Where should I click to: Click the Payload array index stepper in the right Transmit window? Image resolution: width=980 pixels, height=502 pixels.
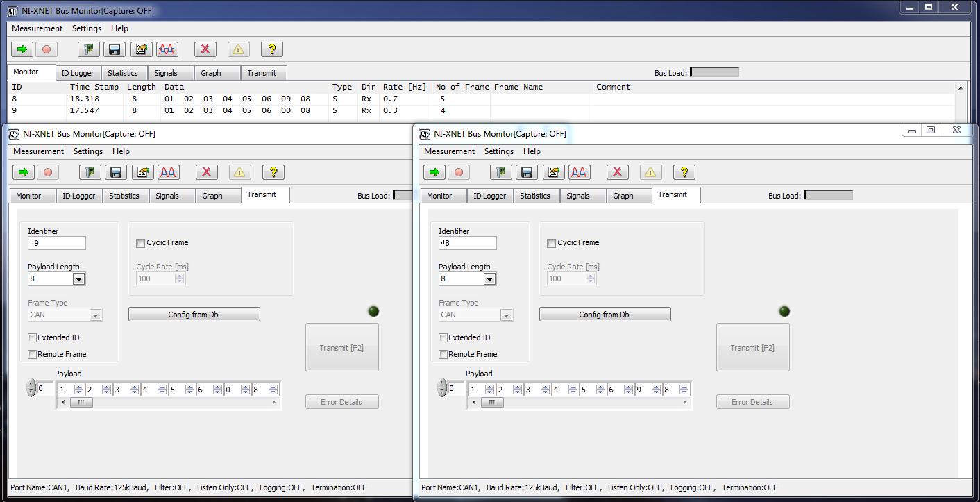(x=442, y=388)
